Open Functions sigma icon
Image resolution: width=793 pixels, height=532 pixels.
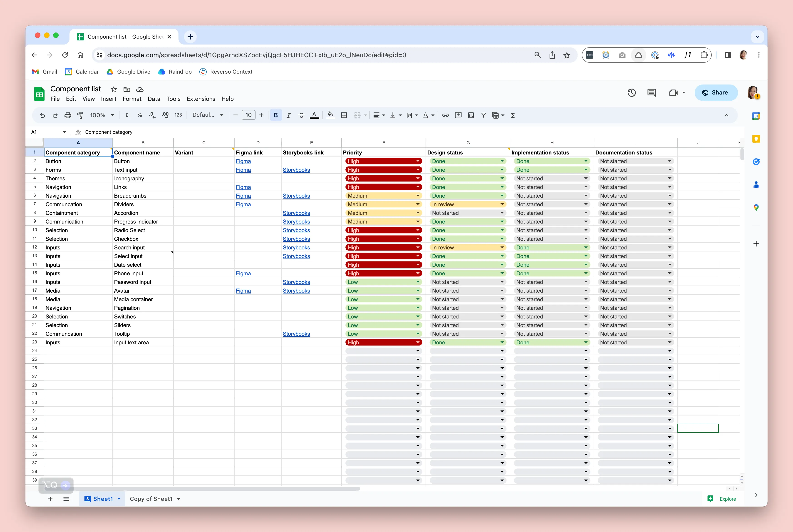tap(513, 115)
